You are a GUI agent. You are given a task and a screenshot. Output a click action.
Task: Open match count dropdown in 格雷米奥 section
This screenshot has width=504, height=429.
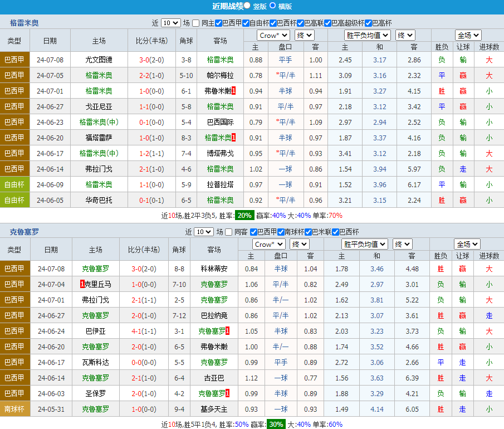click(171, 23)
